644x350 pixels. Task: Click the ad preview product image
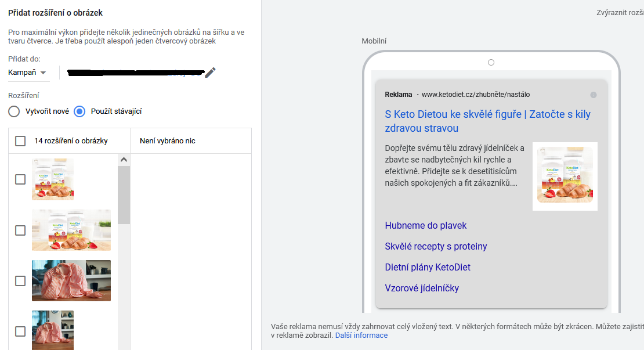click(565, 176)
